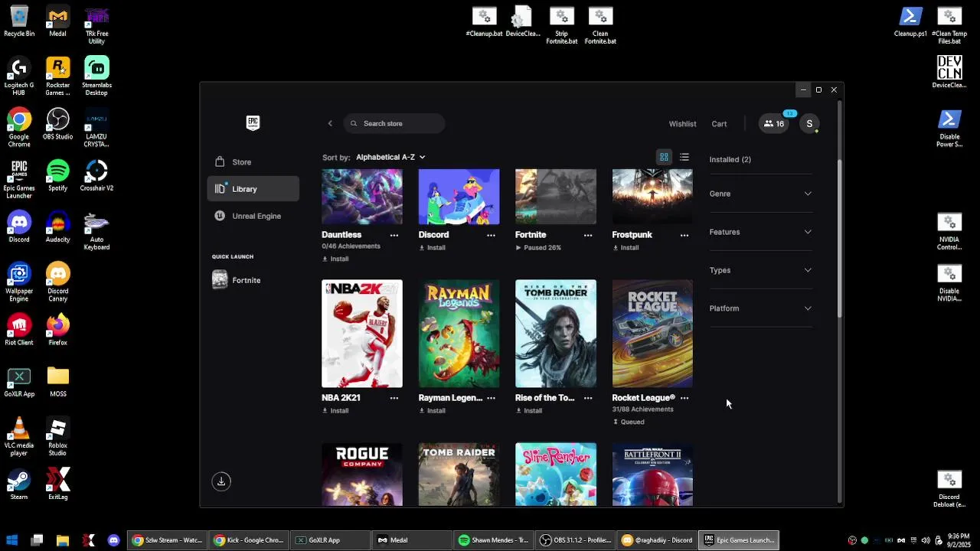The width and height of the screenshot is (980, 551).
Task: Open the Wishlist page
Action: tap(682, 124)
